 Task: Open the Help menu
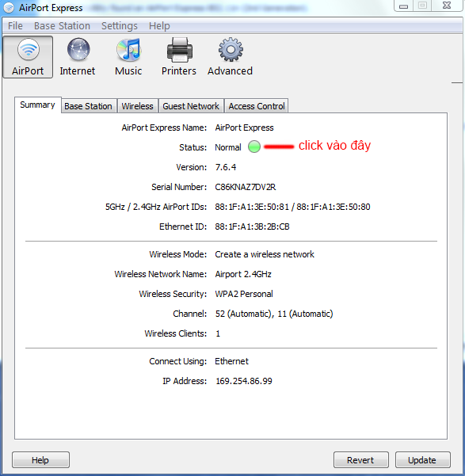(x=159, y=26)
